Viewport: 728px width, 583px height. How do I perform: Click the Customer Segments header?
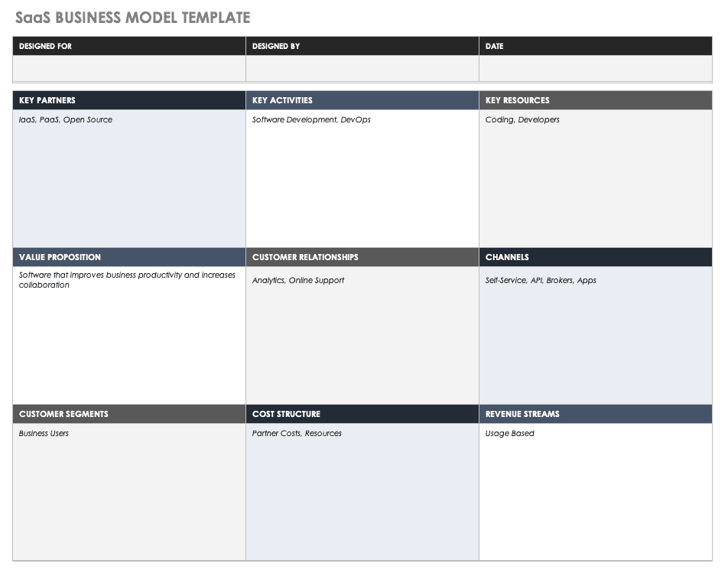click(x=129, y=414)
